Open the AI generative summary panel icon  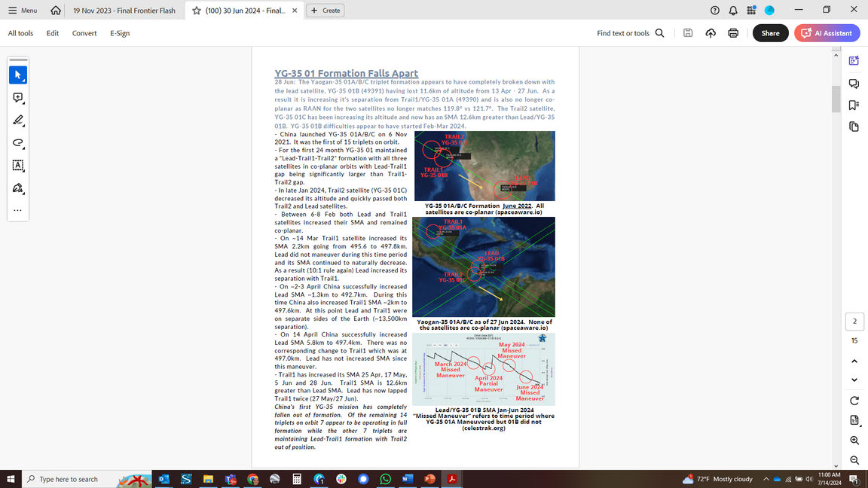pos(854,61)
